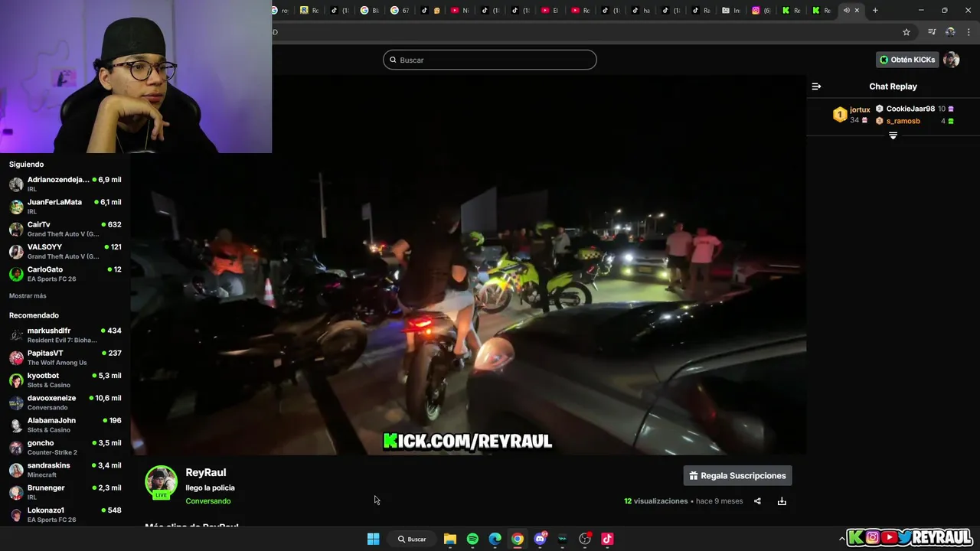The image size is (980, 551).
Task: Open Microsoft Edge from the taskbar
Action: click(x=495, y=539)
